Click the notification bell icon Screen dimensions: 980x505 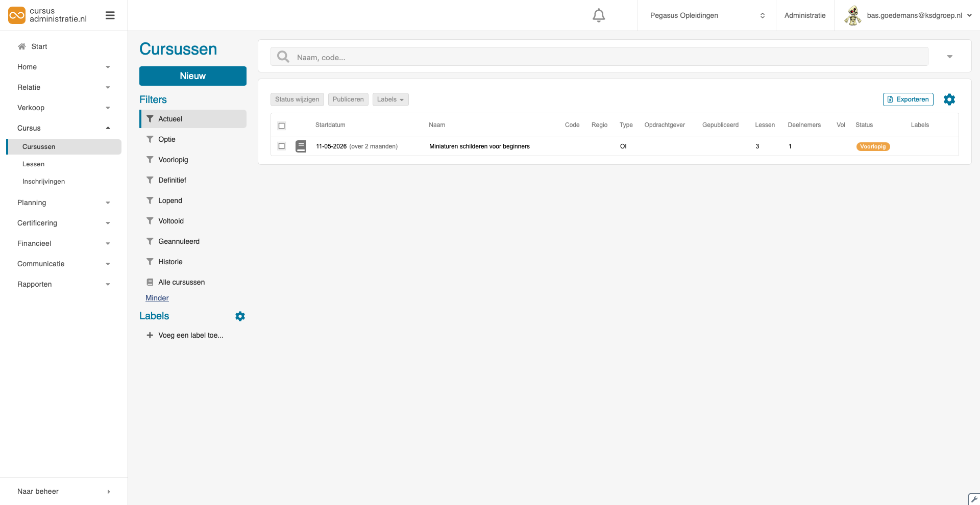599,16
